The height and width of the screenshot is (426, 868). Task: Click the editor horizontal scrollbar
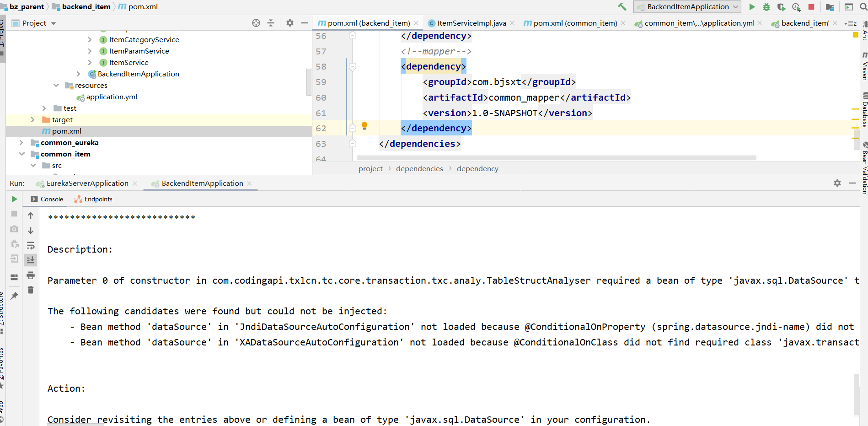[x=557, y=158]
